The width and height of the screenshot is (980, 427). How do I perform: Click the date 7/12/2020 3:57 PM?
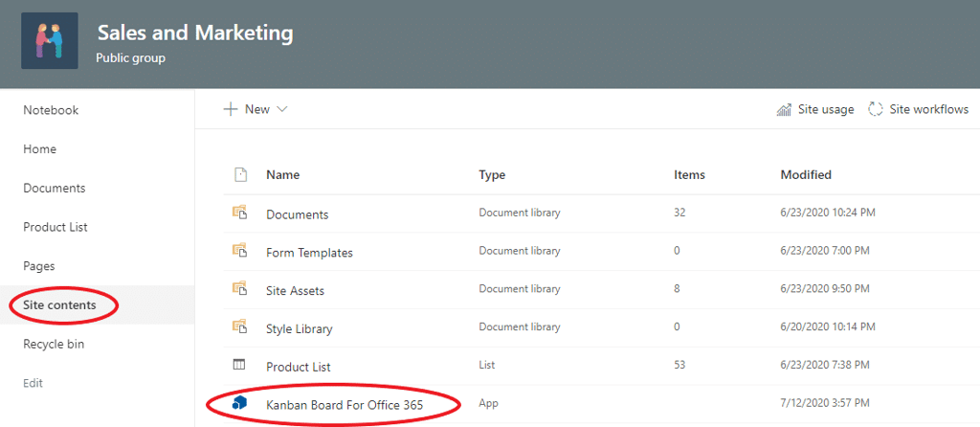[x=825, y=403]
